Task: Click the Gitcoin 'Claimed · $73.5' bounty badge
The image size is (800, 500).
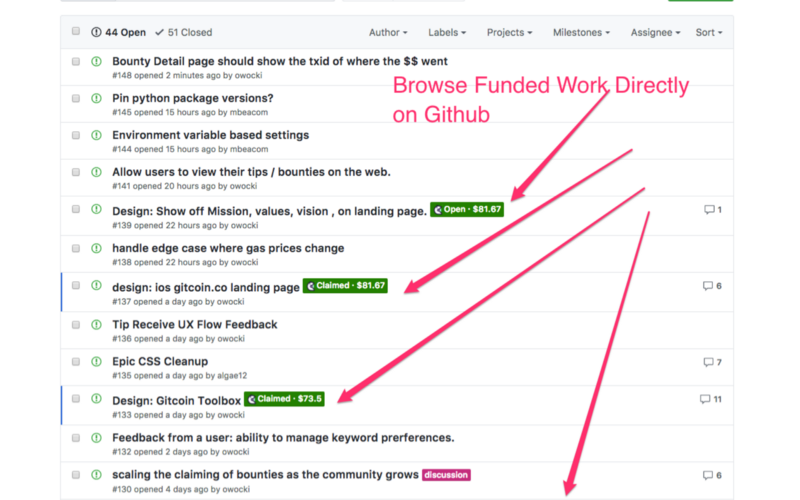Action: point(284,399)
